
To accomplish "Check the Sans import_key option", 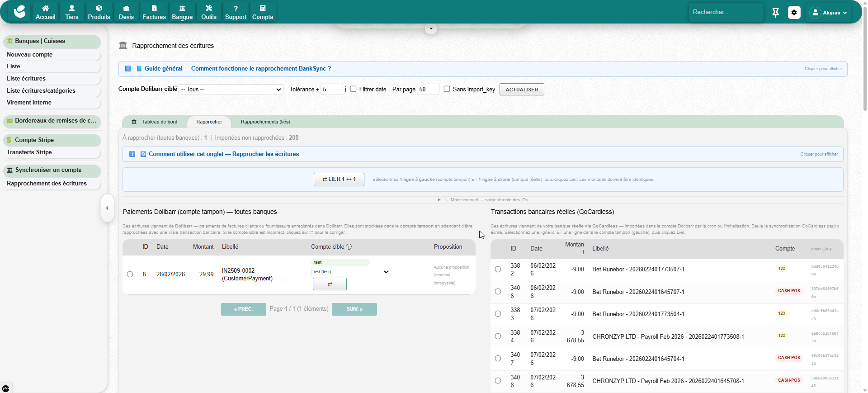I will [x=447, y=89].
